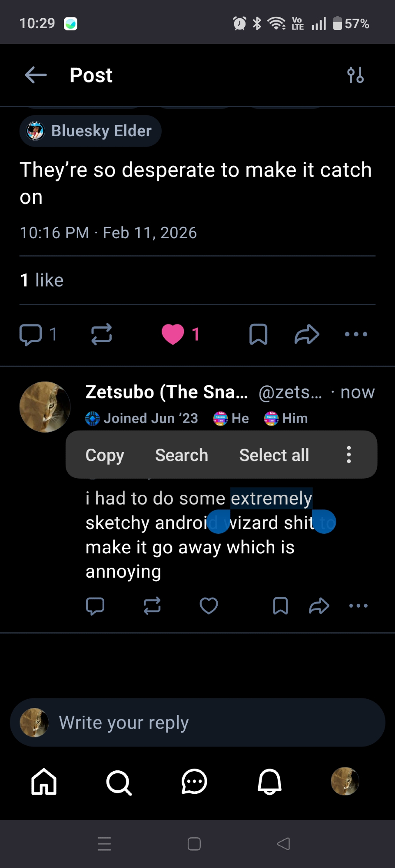Open Notifications bell tab

click(269, 782)
